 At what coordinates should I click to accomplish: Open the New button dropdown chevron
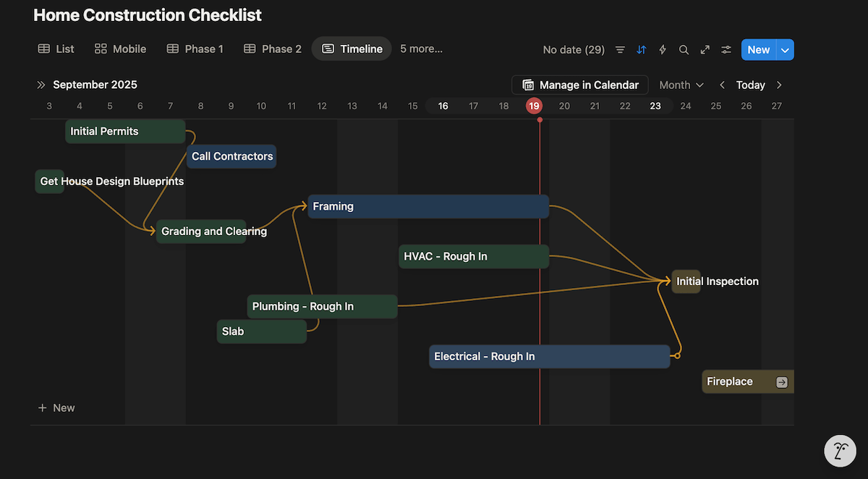785,49
